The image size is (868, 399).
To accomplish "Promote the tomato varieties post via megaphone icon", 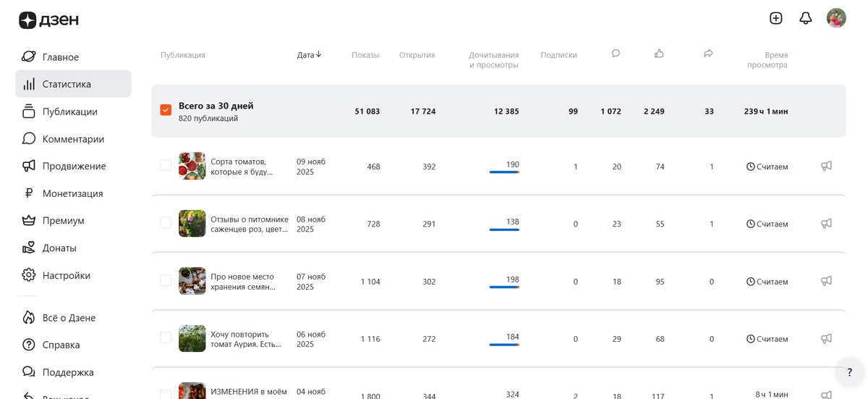I will [x=826, y=166].
